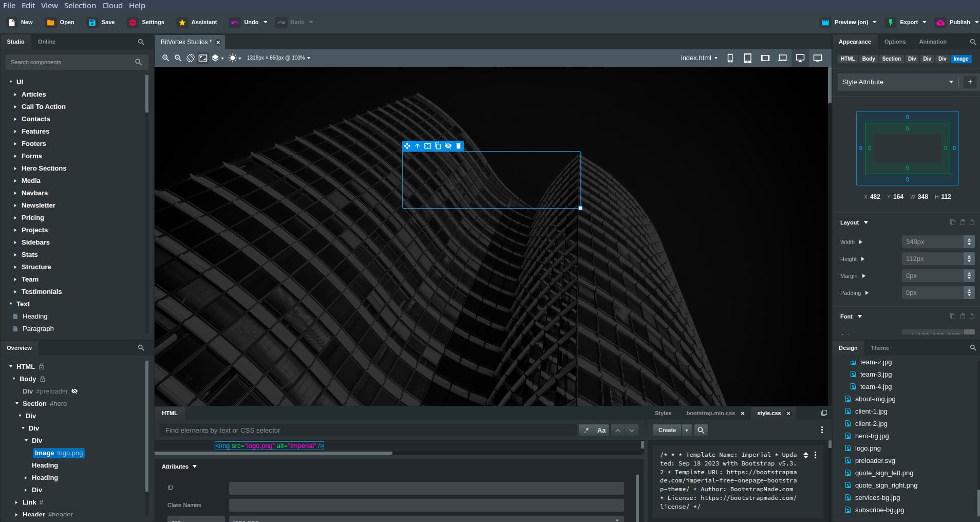Image resolution: width=980 pixels, height=522 pixels.
Task: Open the Undo history dropdown arrow
Action: 266,22
